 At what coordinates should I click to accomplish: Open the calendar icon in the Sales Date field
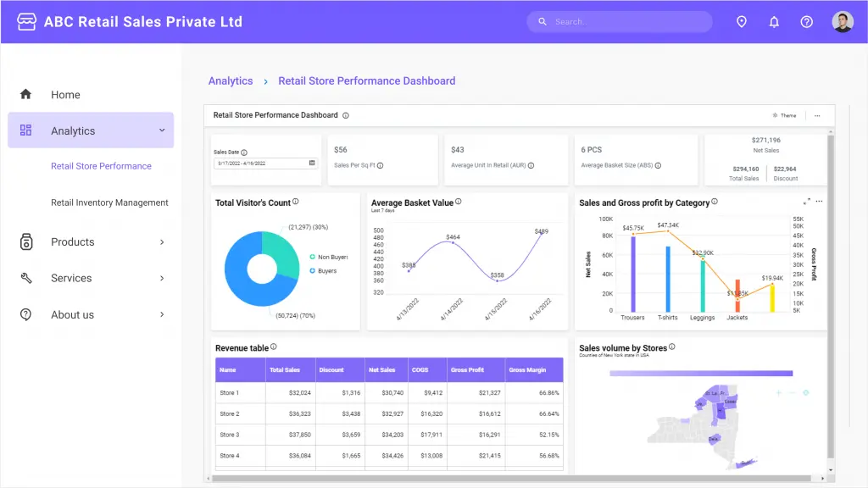311,161
